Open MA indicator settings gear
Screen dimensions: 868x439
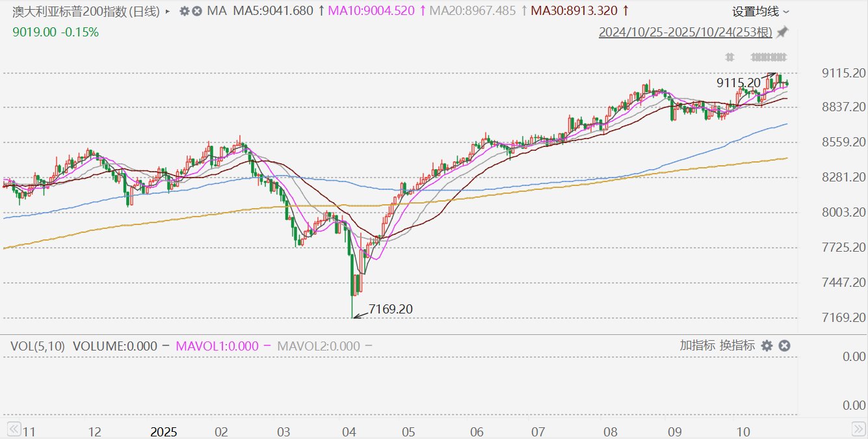click(185, 11)
